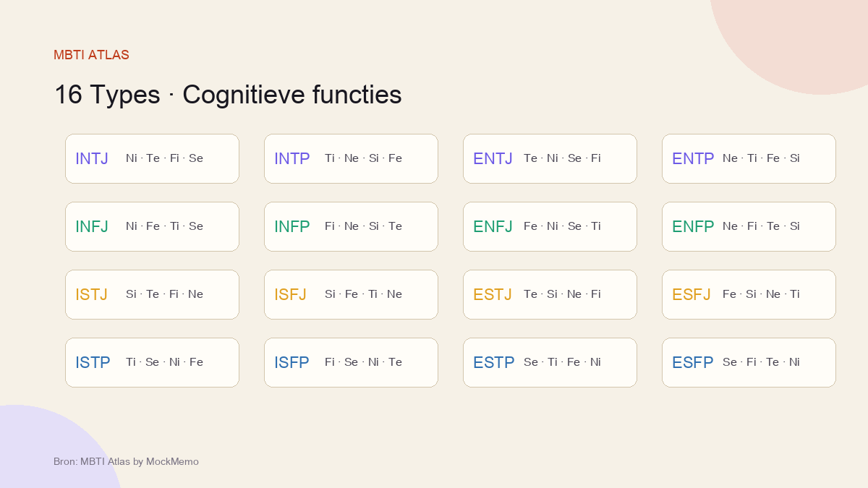The height and width of the screenshot is (488, 868).
Task: Click the ENFJ type card
Action: coord(550,226)
